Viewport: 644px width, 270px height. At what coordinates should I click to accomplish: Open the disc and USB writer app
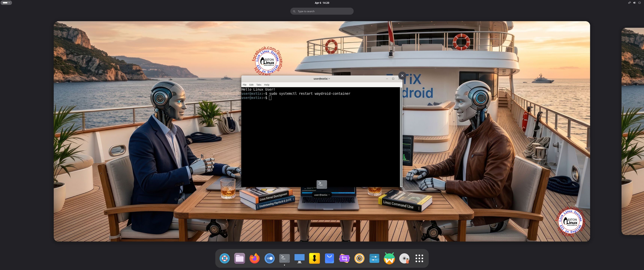pos(404,258)
